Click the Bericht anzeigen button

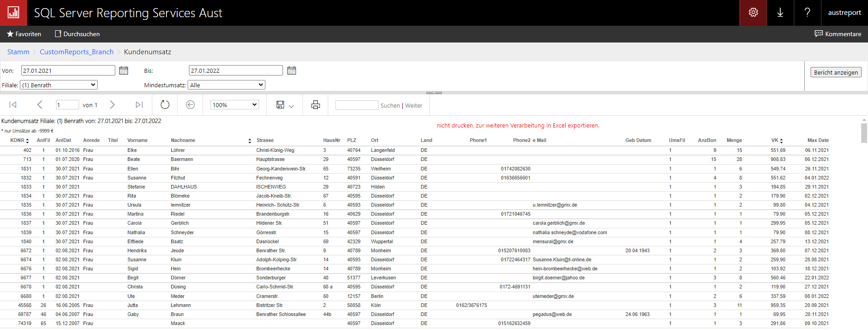pos(835,72)
